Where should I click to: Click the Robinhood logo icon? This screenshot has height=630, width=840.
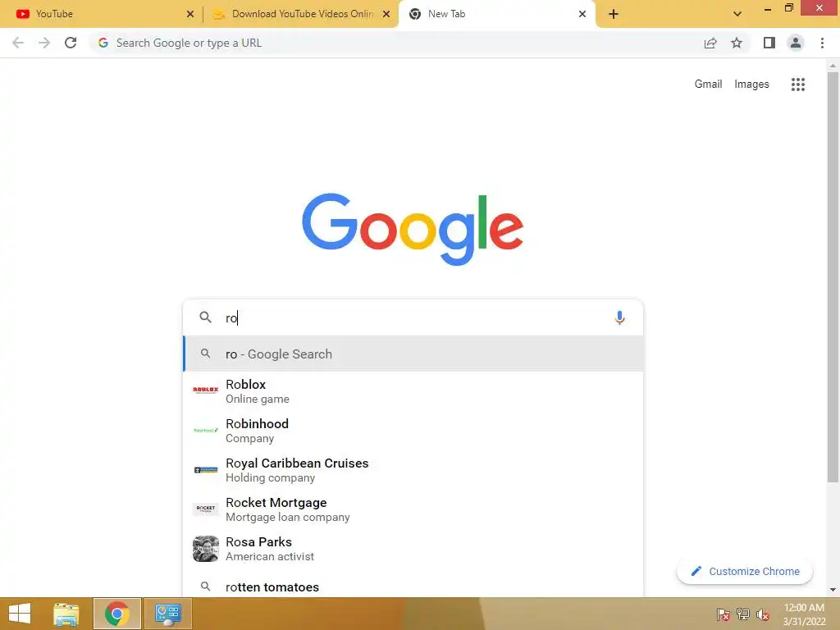pos(206,430)
